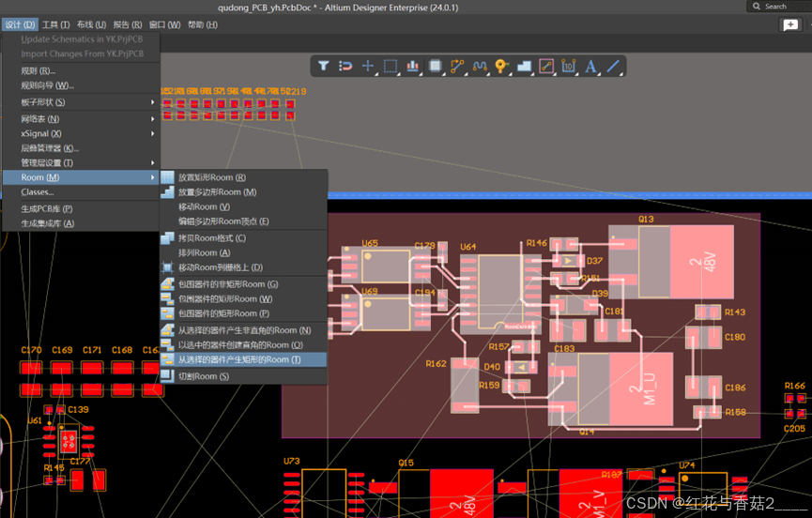Screen dimensions: 812x518
Task: Click the place via icon
Action: [501, 67]
